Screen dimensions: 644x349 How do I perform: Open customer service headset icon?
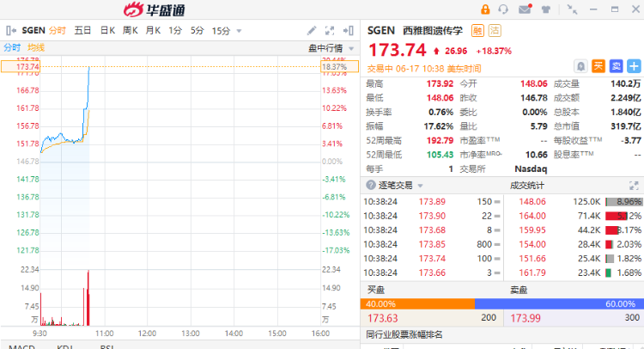pyautogui.click(x=503, y=9)
